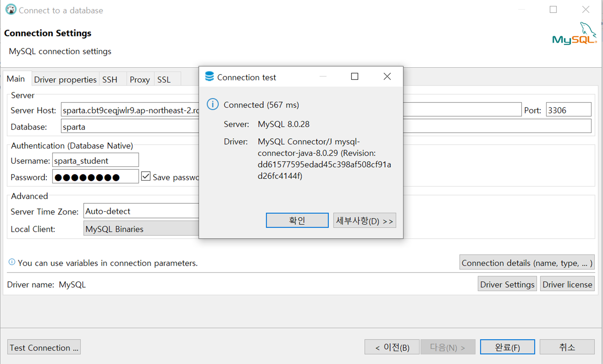Click the info icon next to Connected
Screen dimensions: 603x364
click(213, 104)
